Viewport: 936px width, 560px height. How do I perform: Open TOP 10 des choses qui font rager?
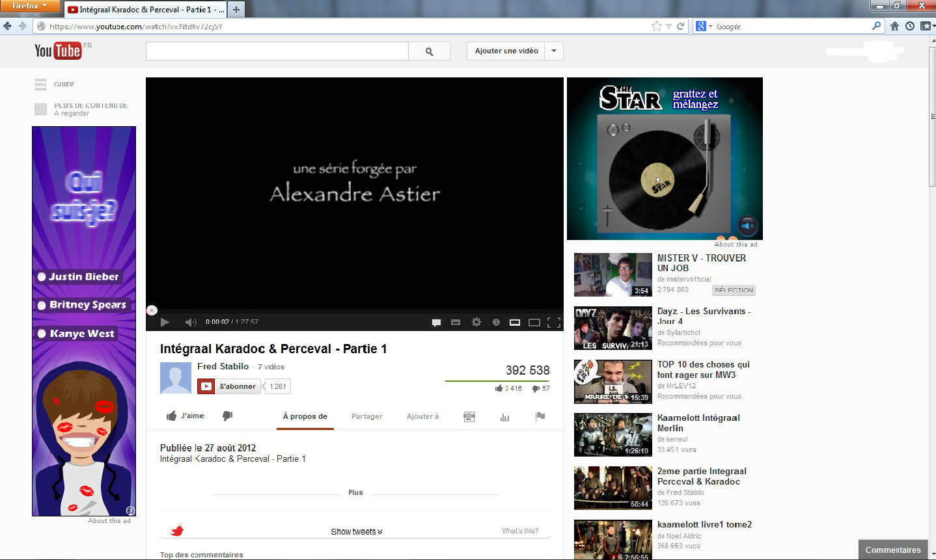tap(704, 369)
